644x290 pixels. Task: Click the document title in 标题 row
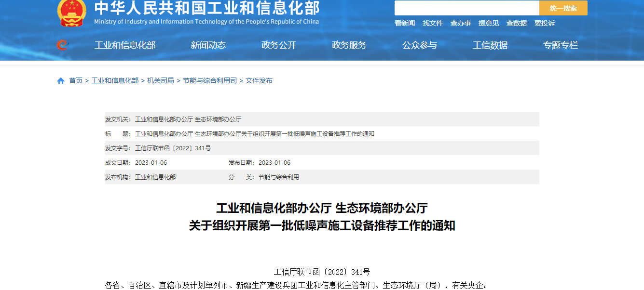pyautogui.click(x=255, y=134)
